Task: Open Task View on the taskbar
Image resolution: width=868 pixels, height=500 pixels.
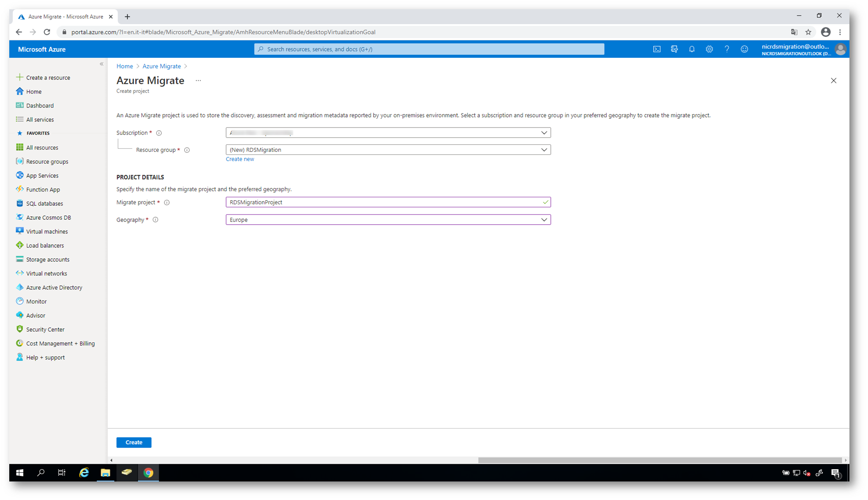Action: pyautogui.click(x=62, y=473)
